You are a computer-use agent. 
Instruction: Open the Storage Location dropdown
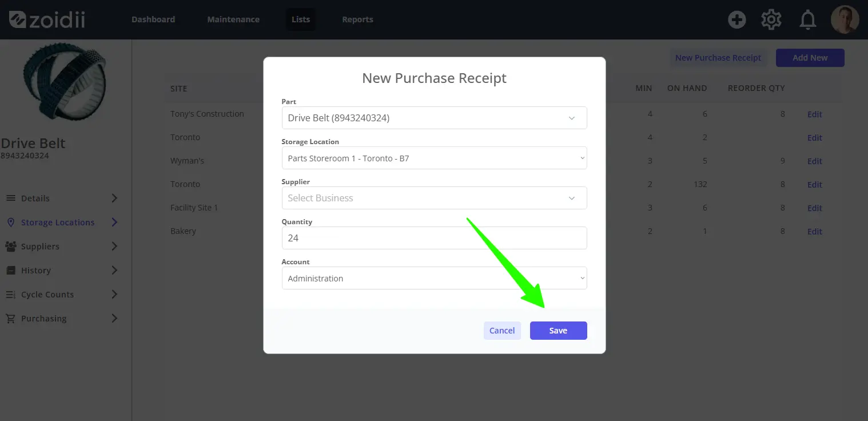(434, 158)
